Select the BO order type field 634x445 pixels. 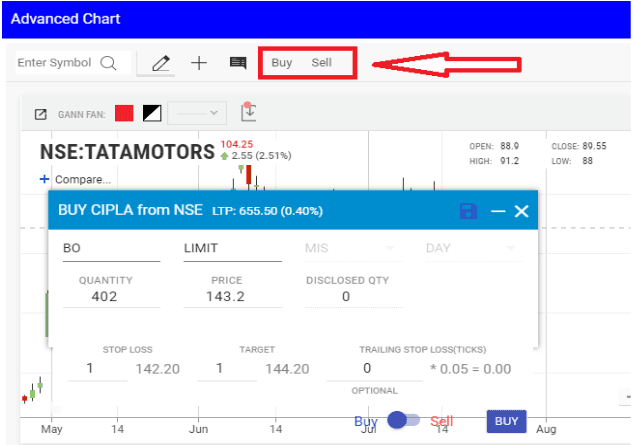point(112,249)
